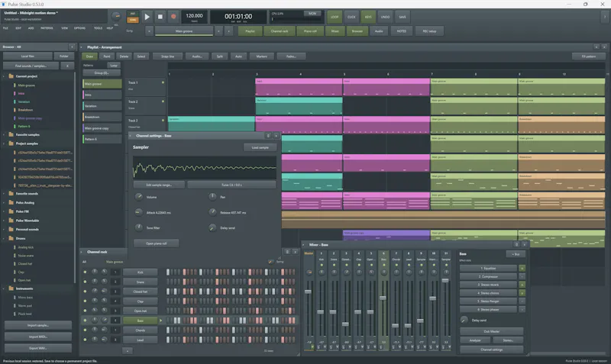Viewport: 611px width, 364px height.
Task: Click the Fill pattern button
Action: pos(588,56)
